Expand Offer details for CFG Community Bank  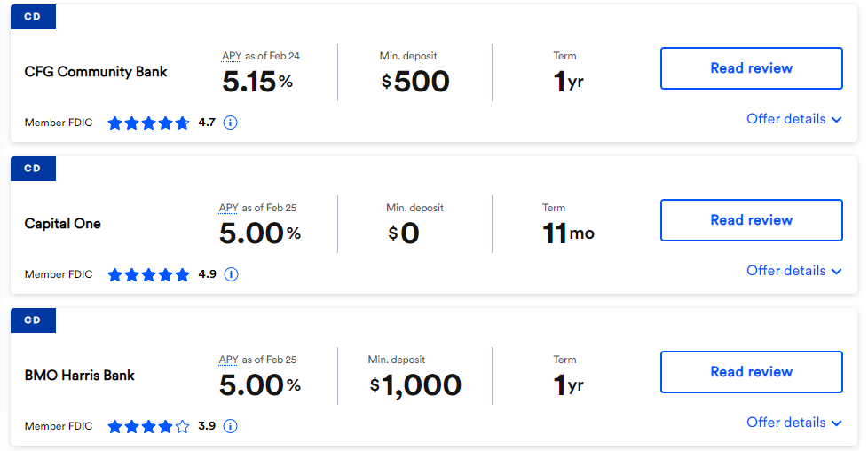click(793, 119)
